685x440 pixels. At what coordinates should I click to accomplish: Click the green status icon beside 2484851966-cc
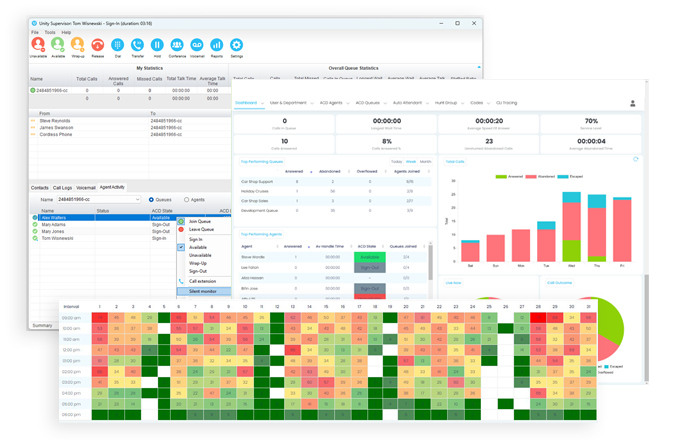click(33, 90)
